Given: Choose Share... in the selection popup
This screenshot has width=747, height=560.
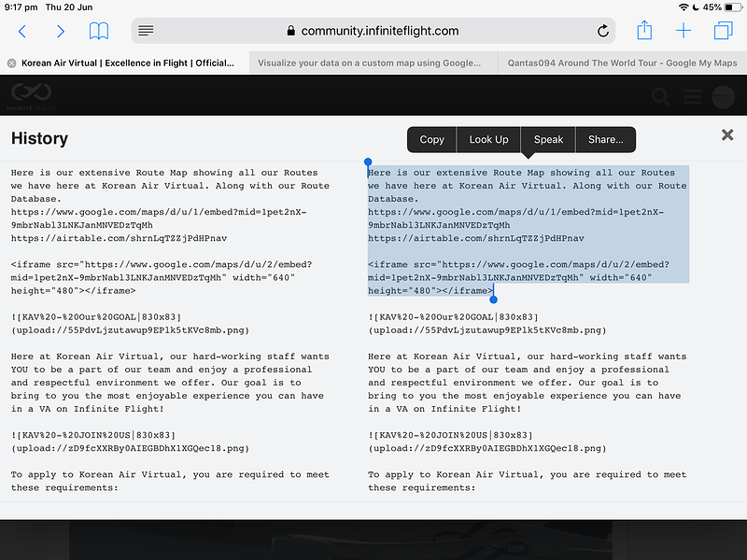Looking at the screenshot, I should [x=605, y=139].
